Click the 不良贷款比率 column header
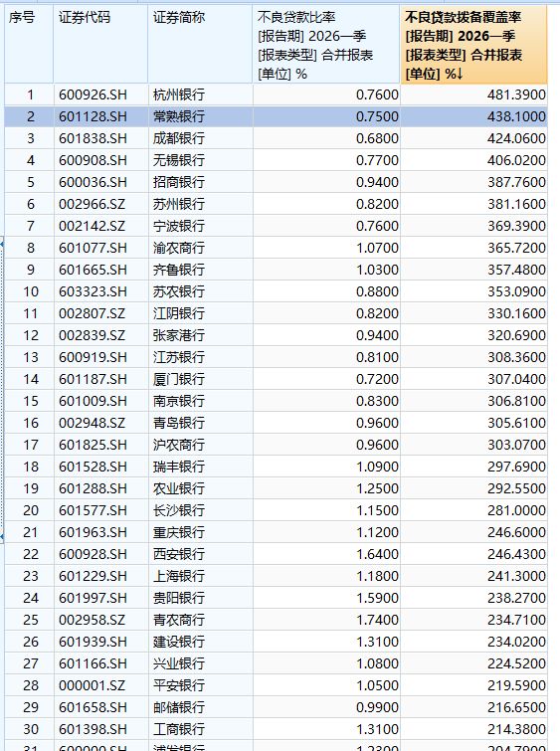Image resolution: width=560 pixels, height=751 pixels. pos(326,45)
